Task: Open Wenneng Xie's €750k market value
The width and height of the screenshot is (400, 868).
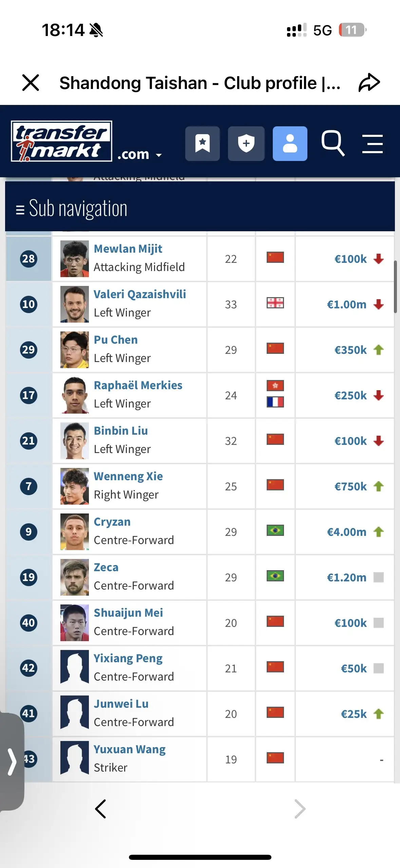Action: [350, 486]
